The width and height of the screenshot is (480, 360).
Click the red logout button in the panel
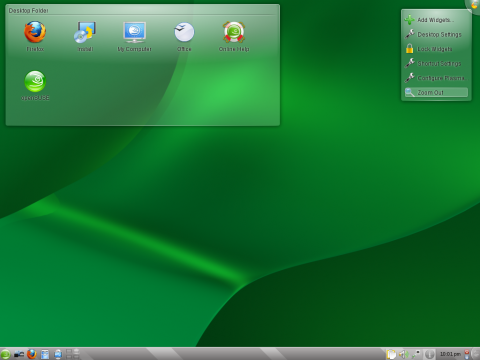pos(467,352)
